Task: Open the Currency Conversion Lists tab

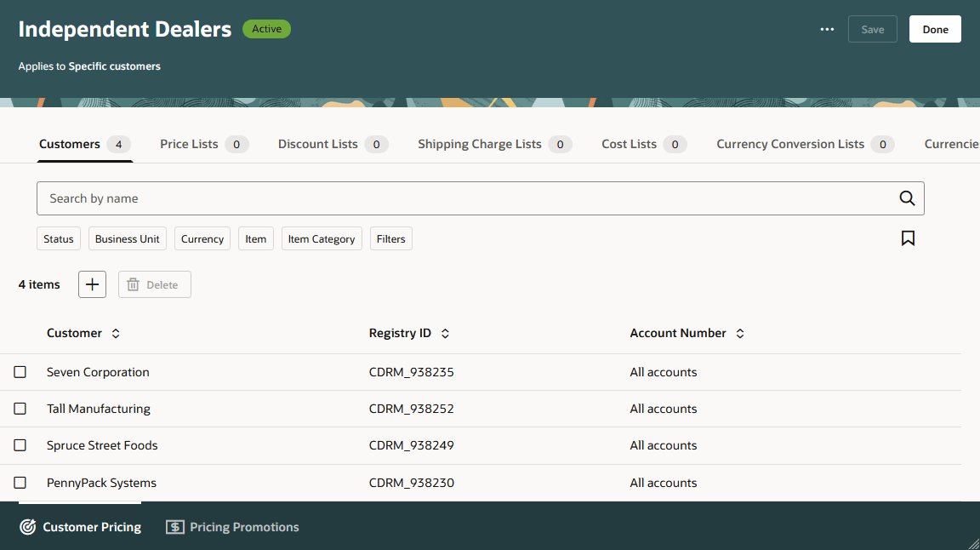Action: 805,145
